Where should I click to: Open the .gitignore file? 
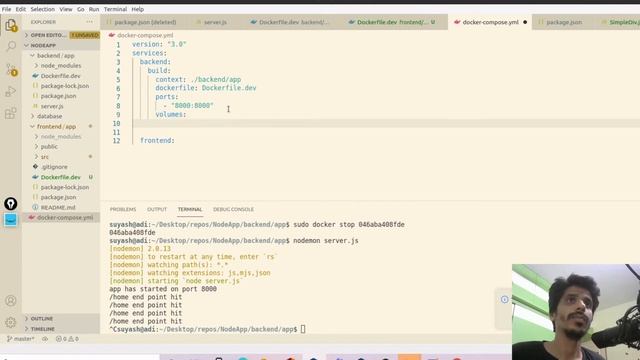click(x=61, y=167)
